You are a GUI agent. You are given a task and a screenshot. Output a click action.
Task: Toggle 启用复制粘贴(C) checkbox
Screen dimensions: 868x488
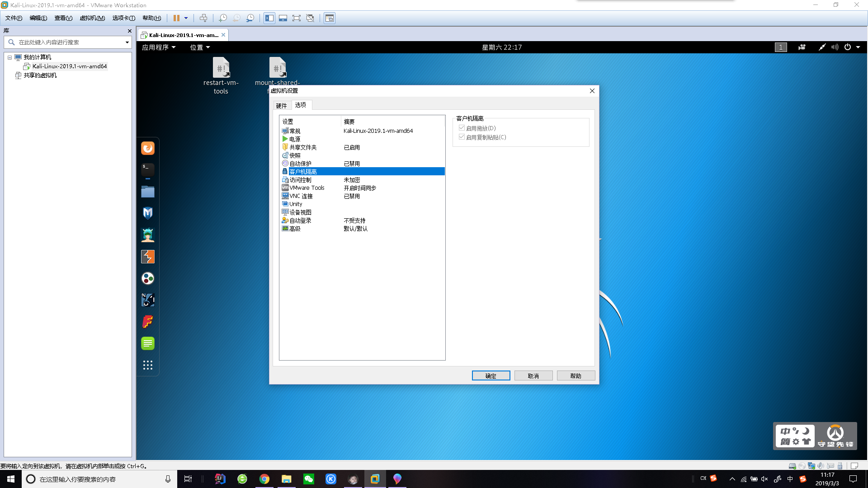pyautogui.click(x=462, y=137)
